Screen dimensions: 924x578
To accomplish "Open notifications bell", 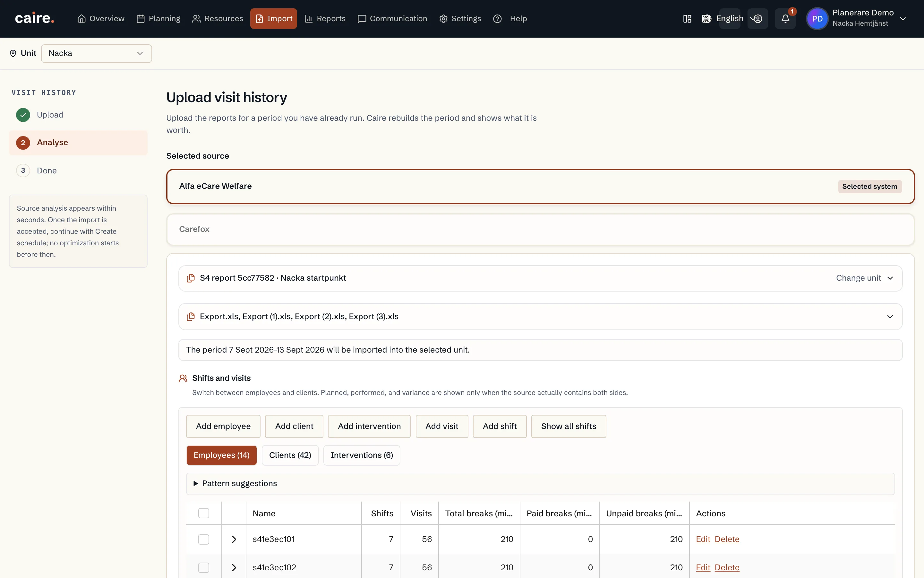I will tap(785, 19).
